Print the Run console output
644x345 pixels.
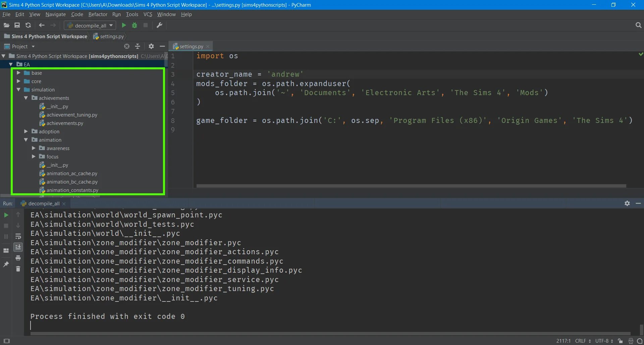pyautogui.click(x=18, y=258)
